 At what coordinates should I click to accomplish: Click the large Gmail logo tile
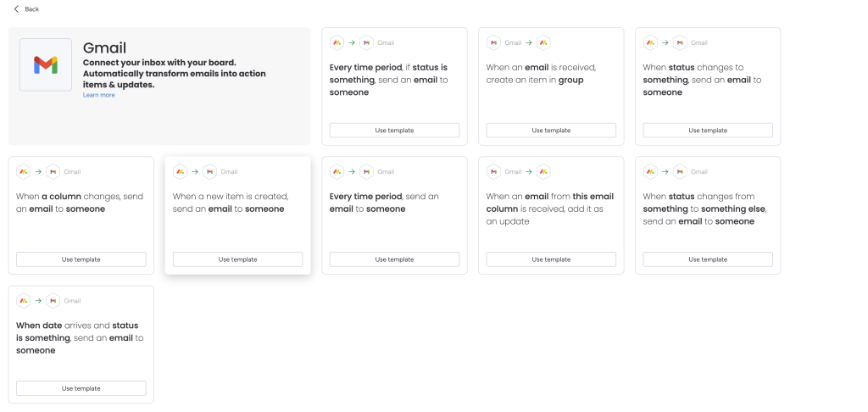point(46,64)
